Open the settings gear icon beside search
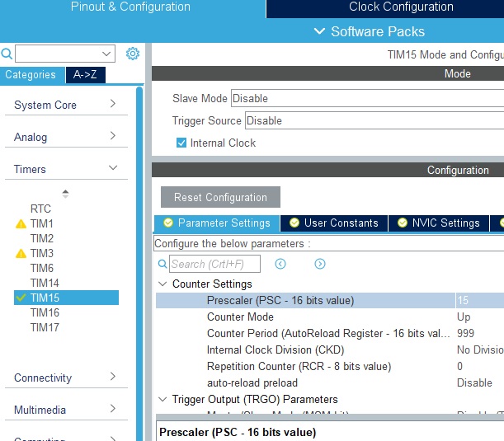This screenshot has height=441, width=504. [132, 54]
